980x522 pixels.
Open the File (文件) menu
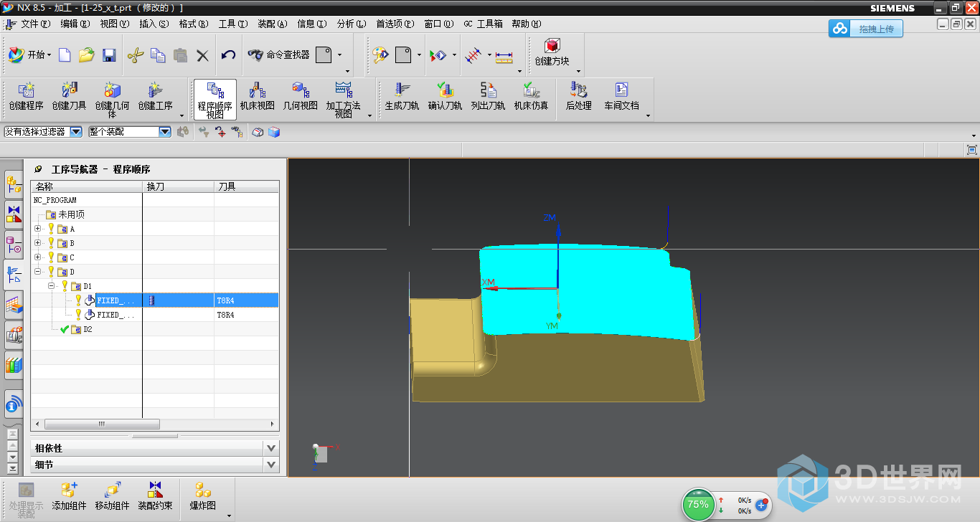(35, 24)
